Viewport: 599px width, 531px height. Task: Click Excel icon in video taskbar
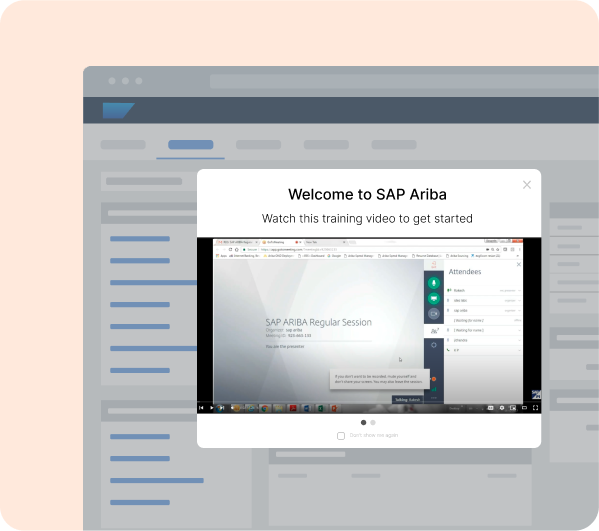[321, 408]
